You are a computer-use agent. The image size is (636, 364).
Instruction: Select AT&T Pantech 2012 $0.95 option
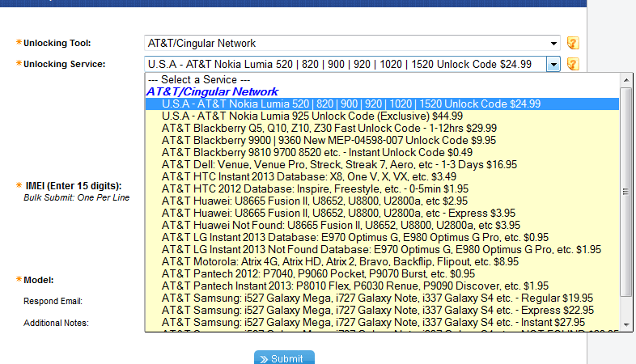(382, 273)
